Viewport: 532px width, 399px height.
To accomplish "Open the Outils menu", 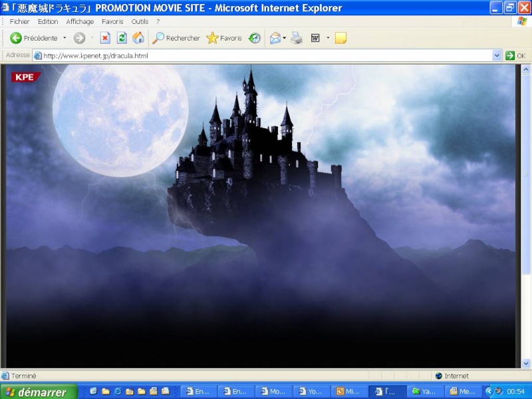I will click(140, 21).
